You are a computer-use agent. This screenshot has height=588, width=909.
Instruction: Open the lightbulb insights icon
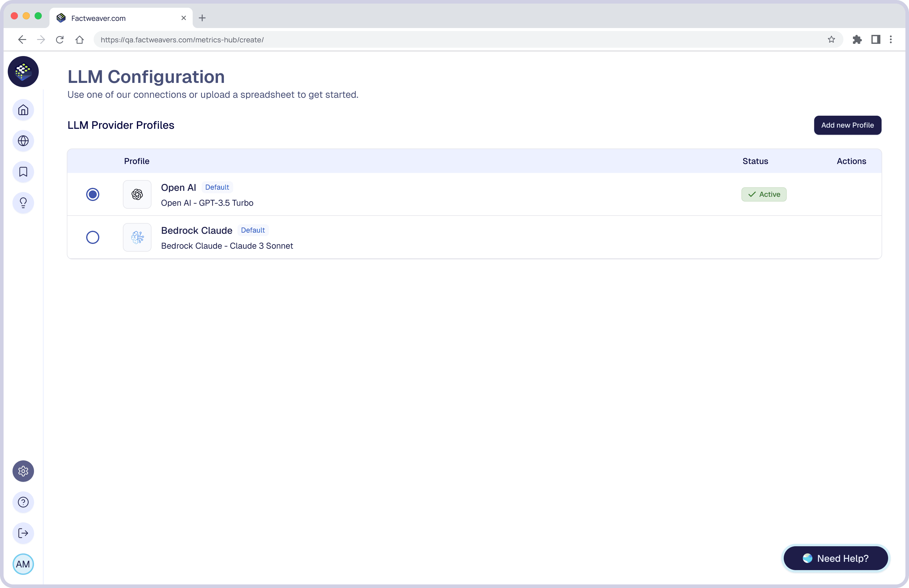[x=23, y=203]
